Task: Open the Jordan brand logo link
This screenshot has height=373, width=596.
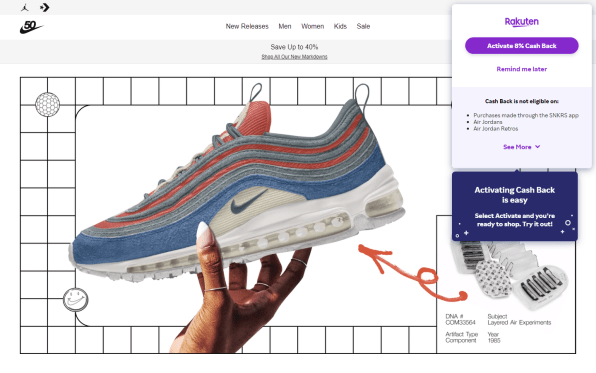Action: pyautogui.click(x=25, y=7)
